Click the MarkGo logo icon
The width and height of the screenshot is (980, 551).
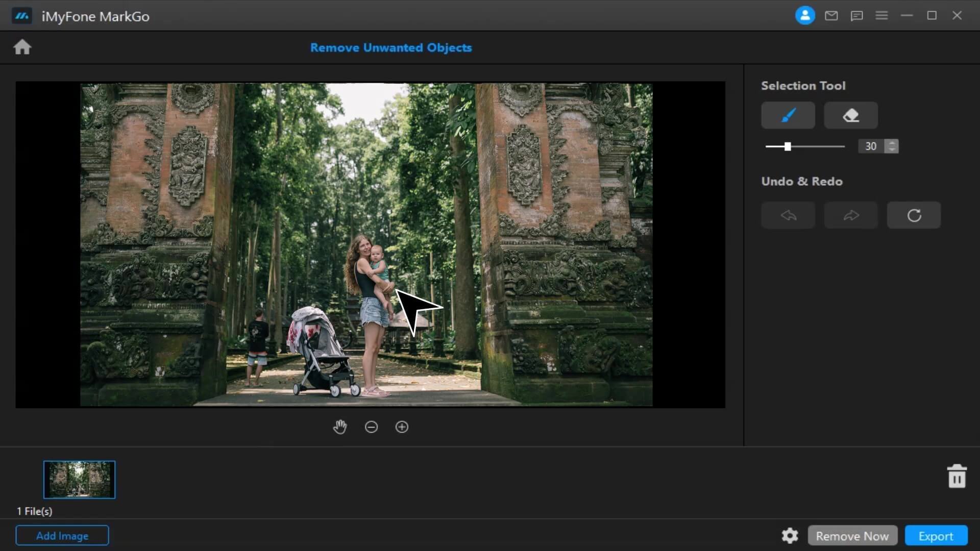[22, 16]
